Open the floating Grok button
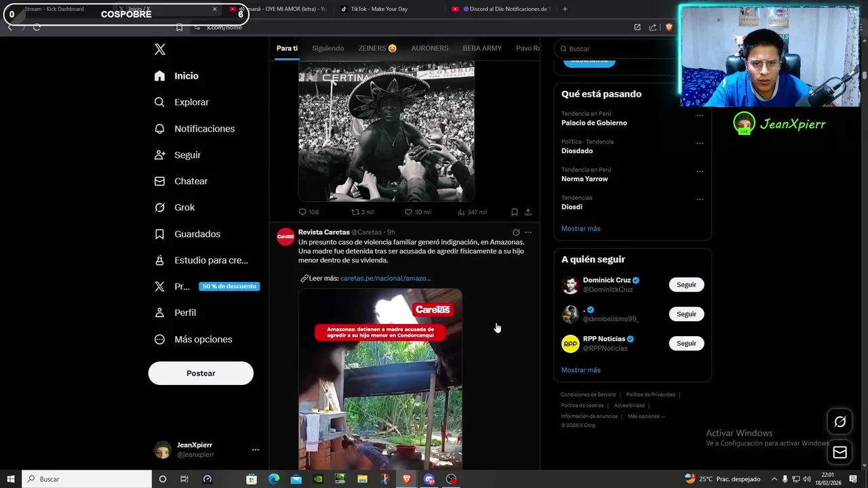 [x=840, y=422]
